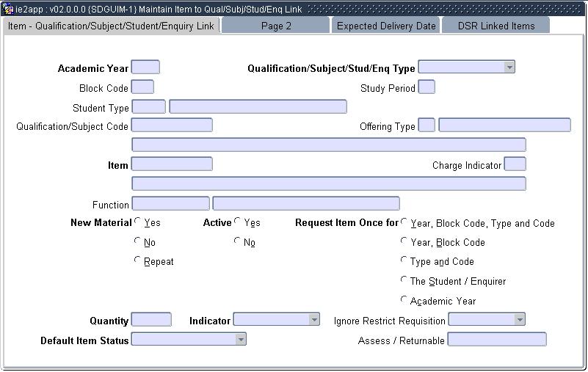
Task: Choose Year, Block Code request option
Action: [x=404, y=241]
